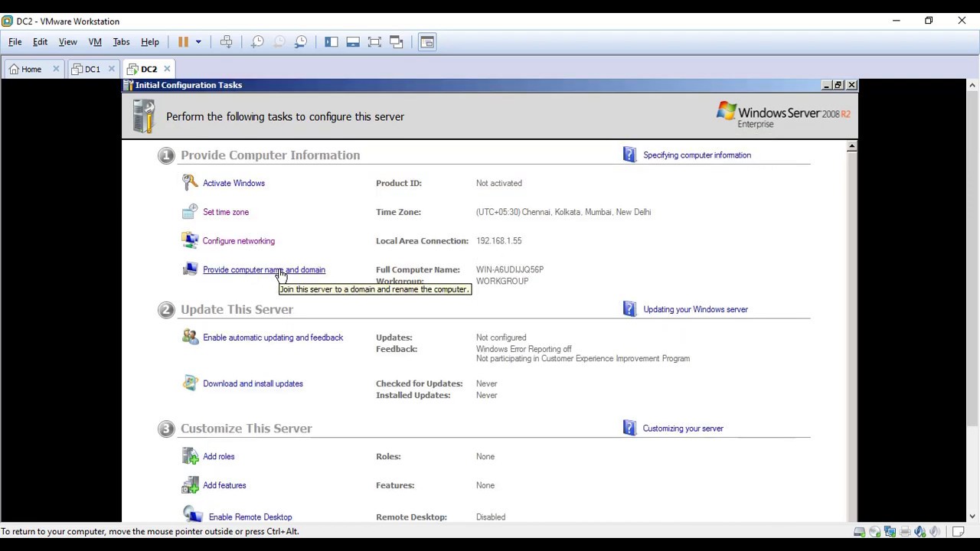This screenshot has height=551, width=980.
Task: Click the Add roles link
Action: (219, 456)
